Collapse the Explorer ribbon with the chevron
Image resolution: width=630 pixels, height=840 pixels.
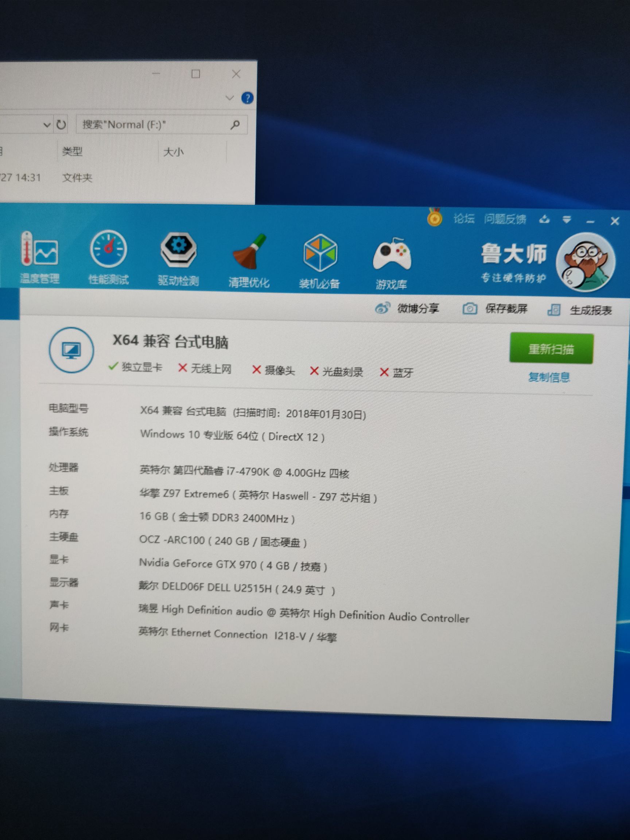pyautogui.click(x=229, y=98)
